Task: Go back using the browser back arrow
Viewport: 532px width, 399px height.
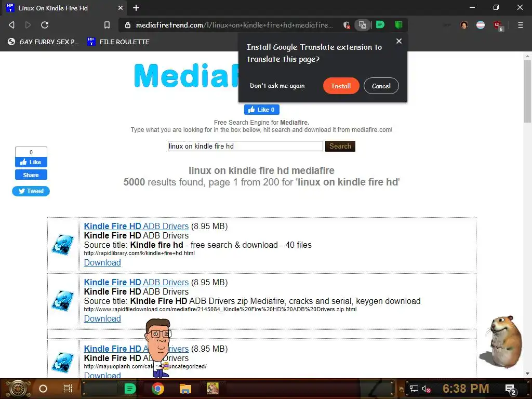Action: [x=11, y=25]
